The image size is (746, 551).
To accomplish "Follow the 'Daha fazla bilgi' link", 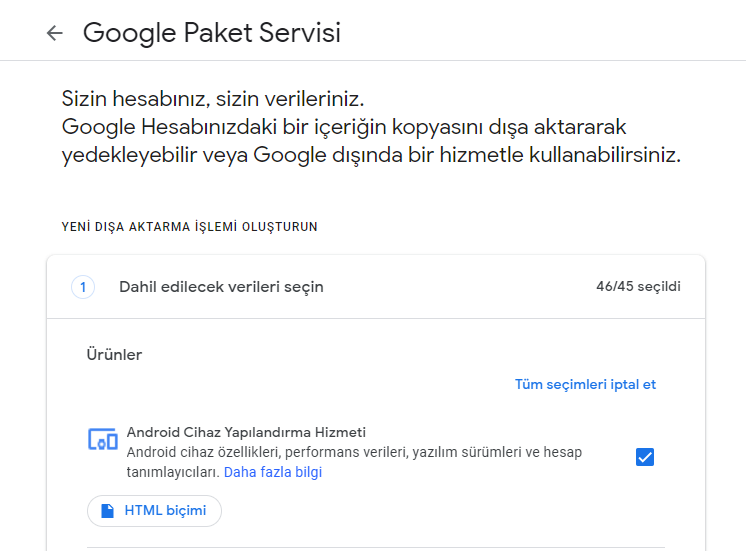I will pyautogui.click(x=273, y=472).
